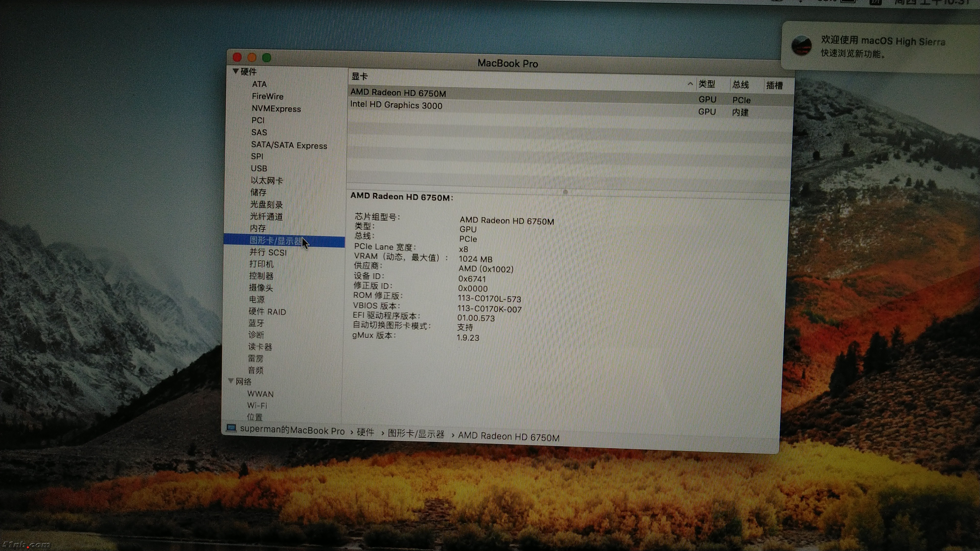Select the AMD Radeon HD 6750M row
980x551 pixels.
(398, 93)
